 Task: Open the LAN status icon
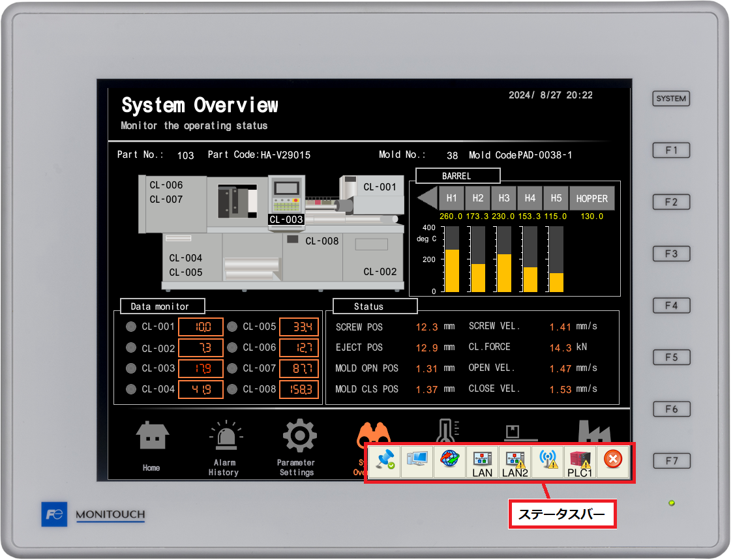[x=482, y=462]
